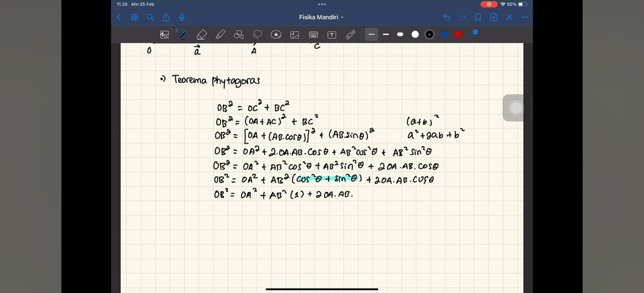Choose the medium pen stroke width
Screen dimensions: 644x293
click(386, 34)
